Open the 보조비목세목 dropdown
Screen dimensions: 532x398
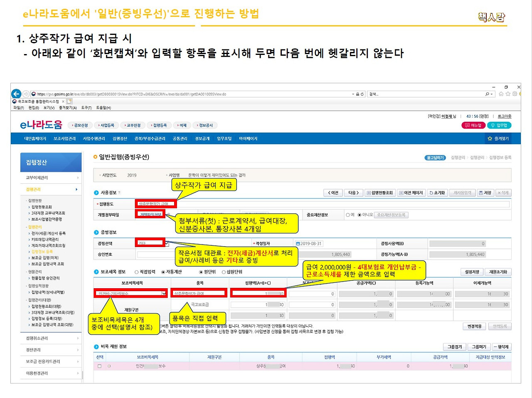164,294
